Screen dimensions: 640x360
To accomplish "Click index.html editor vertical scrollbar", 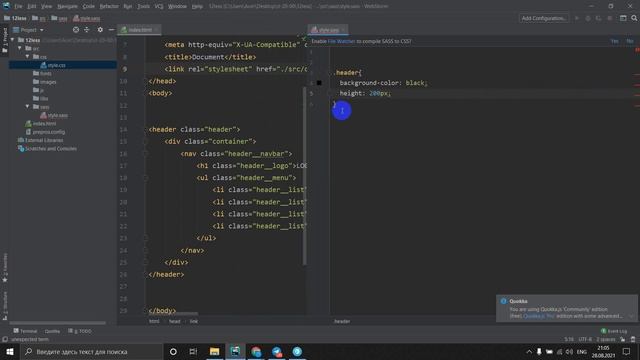I will pos(304,176).
